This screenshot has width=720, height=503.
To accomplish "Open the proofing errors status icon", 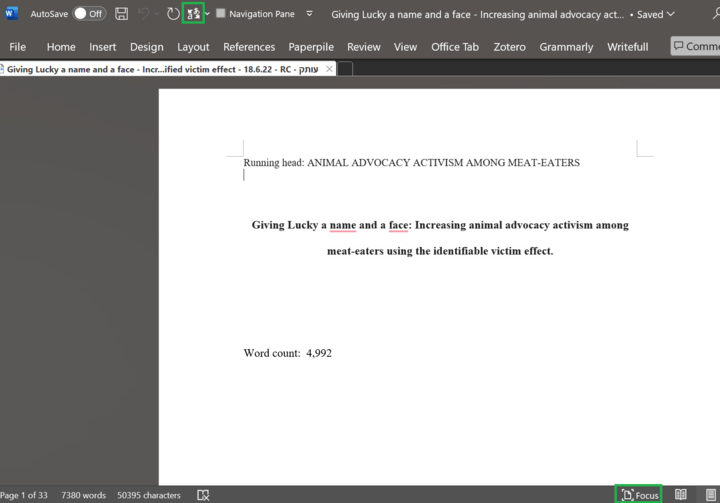I will pyautogui.click(x=203, y=495).
